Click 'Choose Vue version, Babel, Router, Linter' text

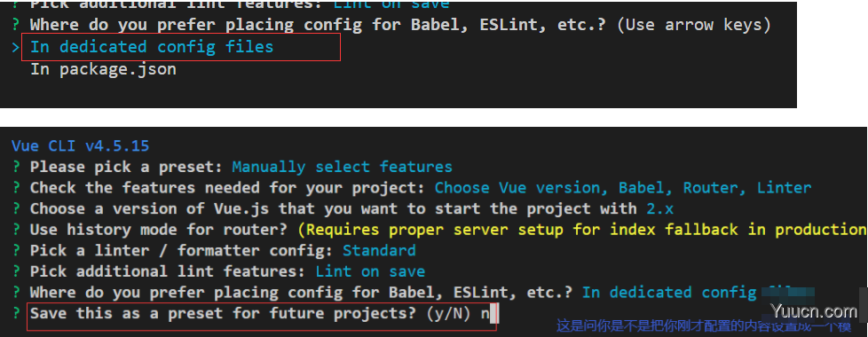623,188
